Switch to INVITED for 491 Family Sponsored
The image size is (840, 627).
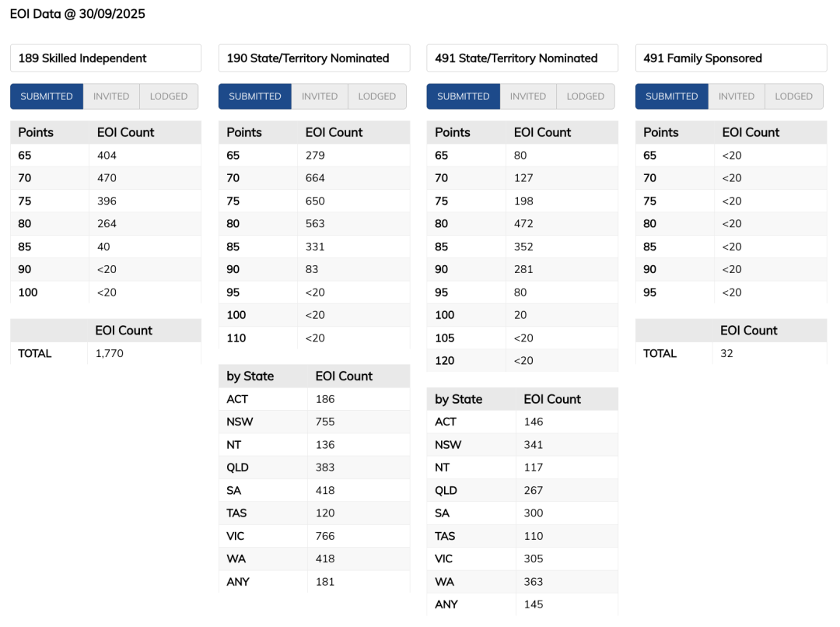pyautogui.click(x=737, y=96)
